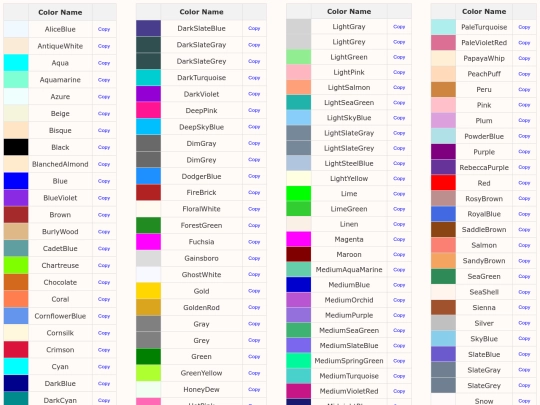Viewport: 540px width, 405px height.
Task: Select the MediumSpringGreen swatch
Action: (299, 361)
